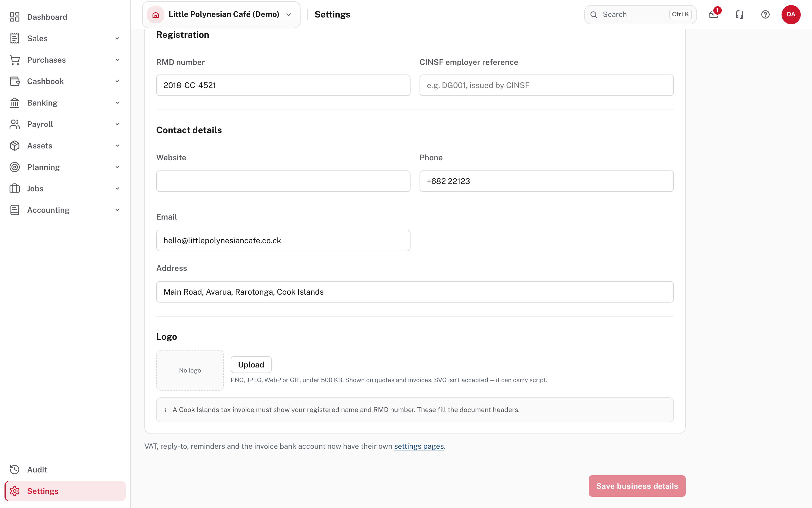This screenshot has height=508, width=812.
Task: Click the Purchases cart icon
Action: point(14,60)
